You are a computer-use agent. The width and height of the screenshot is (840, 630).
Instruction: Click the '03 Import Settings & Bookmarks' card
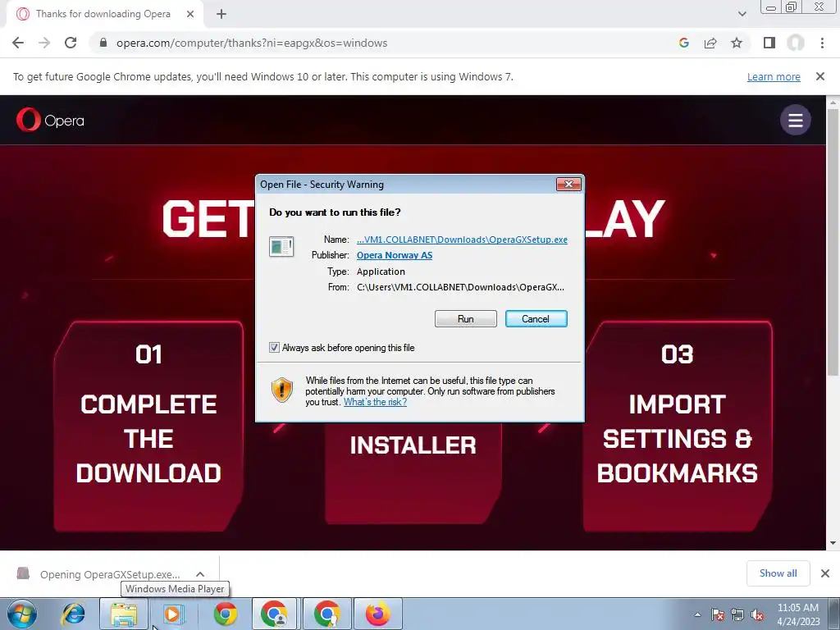(677, 426)
